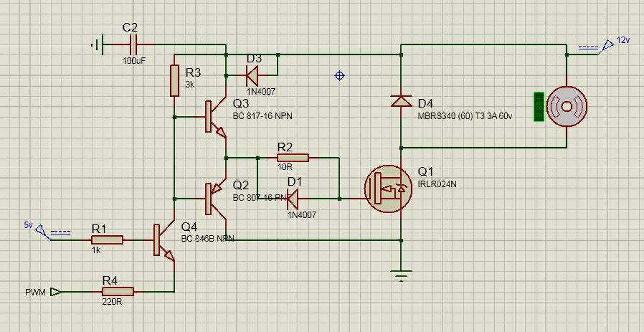
Task: Click the IRLR024N part label
Action: [x=437, y=184]
